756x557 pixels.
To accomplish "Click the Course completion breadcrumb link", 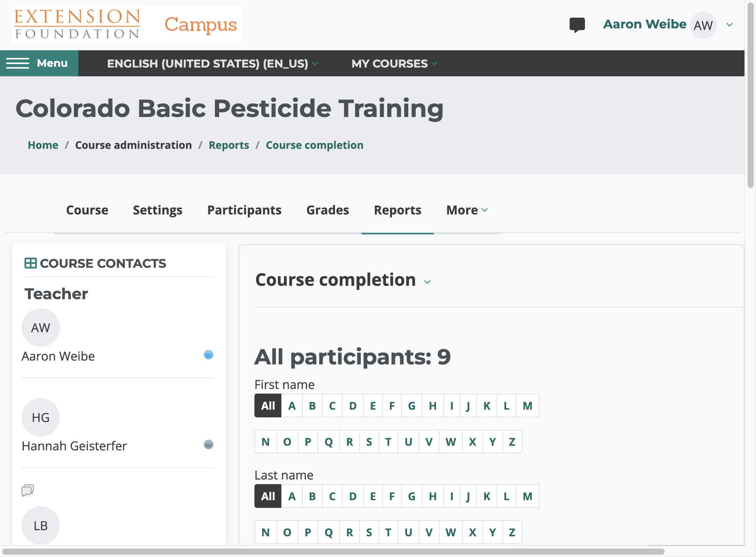I will click(315, 145).
